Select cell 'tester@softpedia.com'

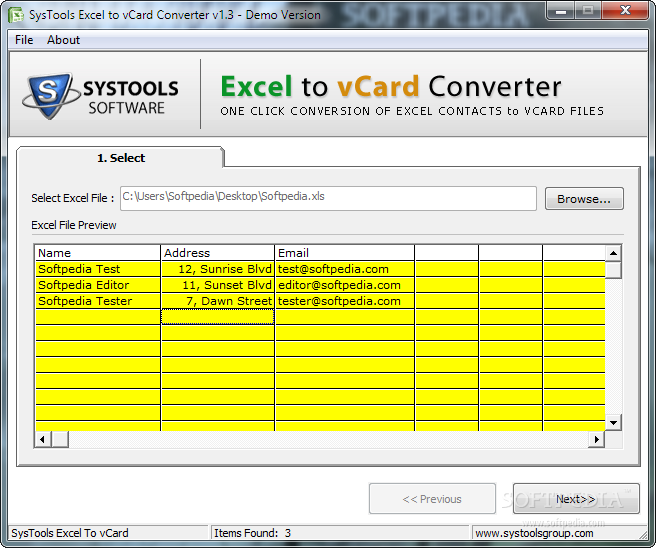[345, 301]
